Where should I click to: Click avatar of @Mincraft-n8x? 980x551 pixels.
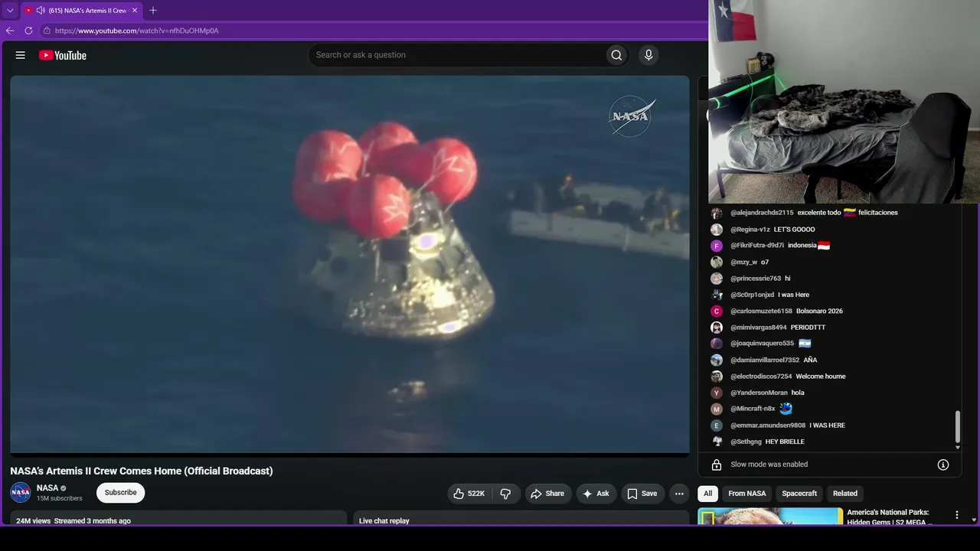[717, 409]
